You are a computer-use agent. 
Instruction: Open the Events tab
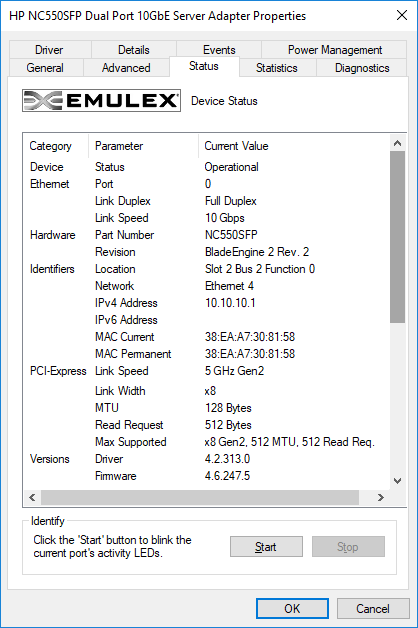click(x=219, y=50)
